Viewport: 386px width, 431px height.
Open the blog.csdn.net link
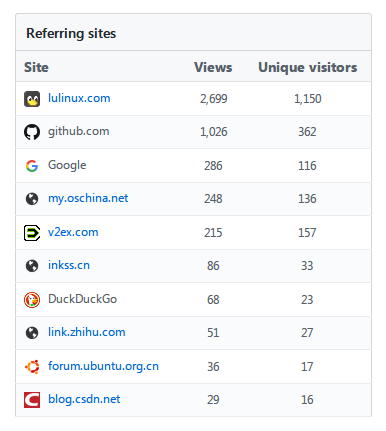click(84, 399)
